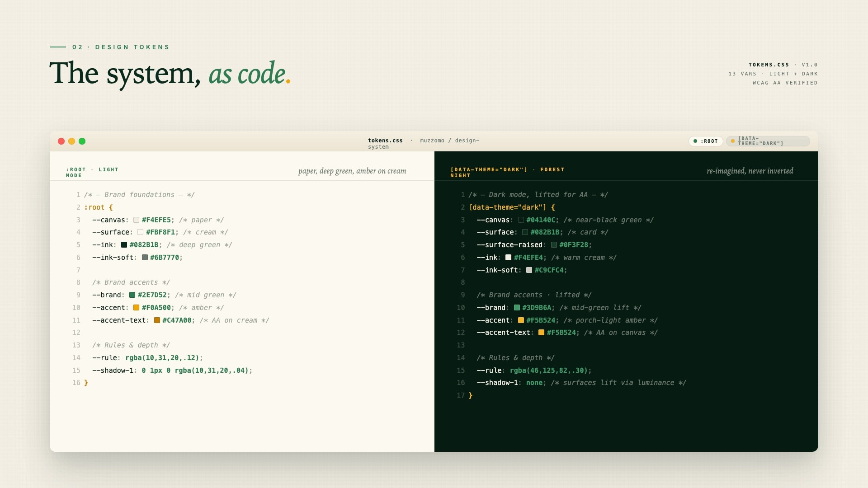Image resolution: width=868 pixels, height=488 pixels.
Task: Click the dark --canvas #04140C swatch
Action: [x=521, y=220]
